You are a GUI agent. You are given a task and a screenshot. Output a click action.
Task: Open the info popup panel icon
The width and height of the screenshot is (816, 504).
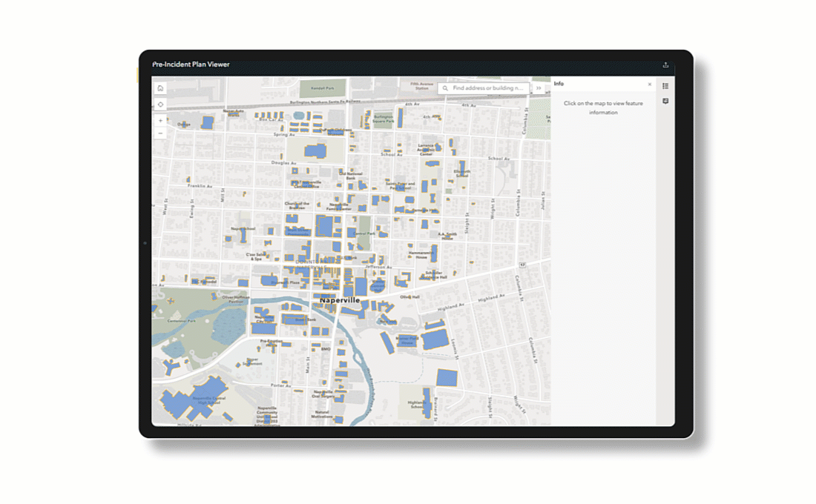[x=665, y=101]
